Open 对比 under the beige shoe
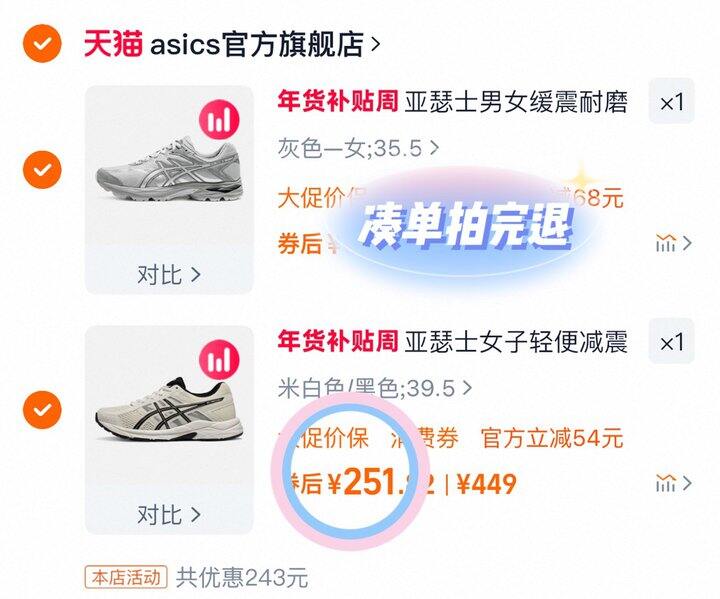This screenshot has width=720, height=599. 169,514
